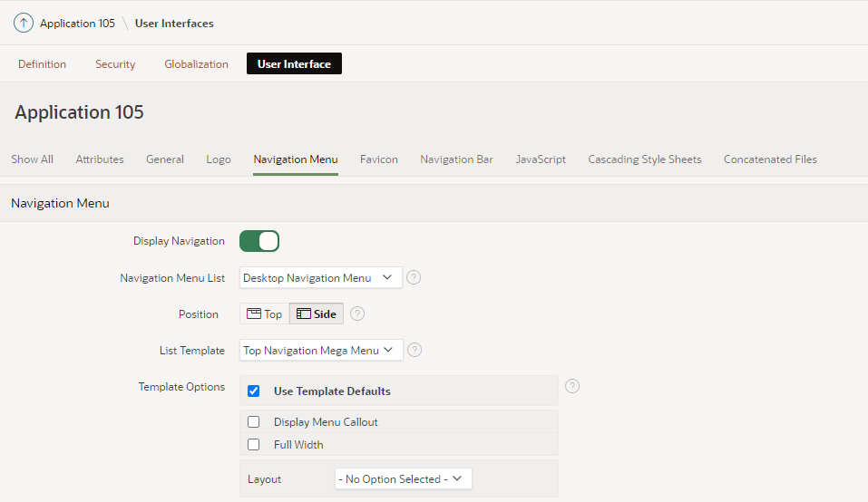Open the Definition tab
The height and width of the screenshot is (502, 868).
coord(42,64)
